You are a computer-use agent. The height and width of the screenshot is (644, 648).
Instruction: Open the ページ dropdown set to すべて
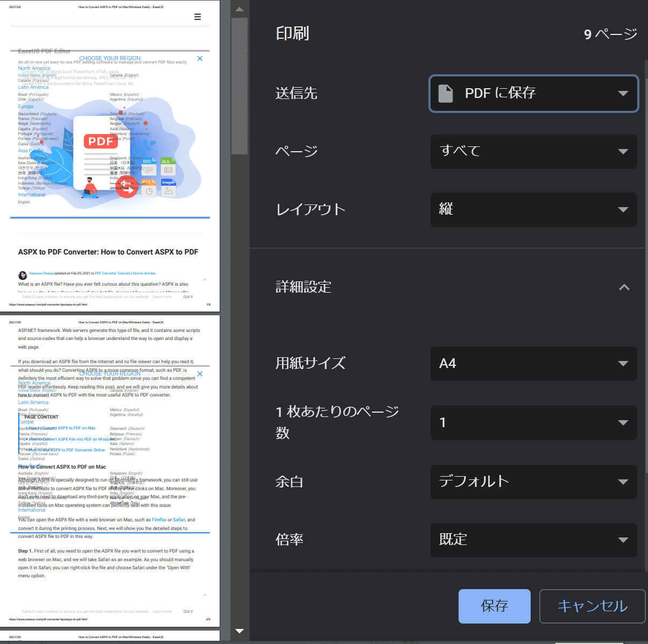coord(533,151)
